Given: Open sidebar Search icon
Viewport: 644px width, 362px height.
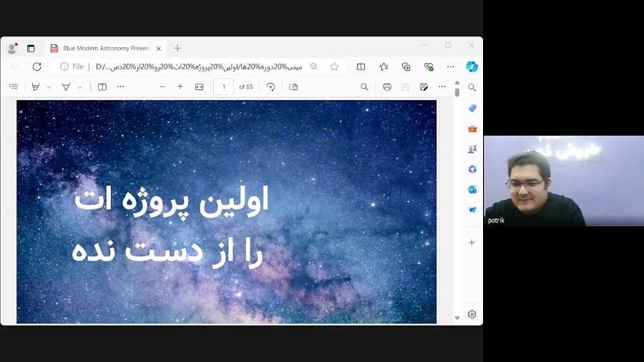Looking at the screenshot, I should coord(472,87).
